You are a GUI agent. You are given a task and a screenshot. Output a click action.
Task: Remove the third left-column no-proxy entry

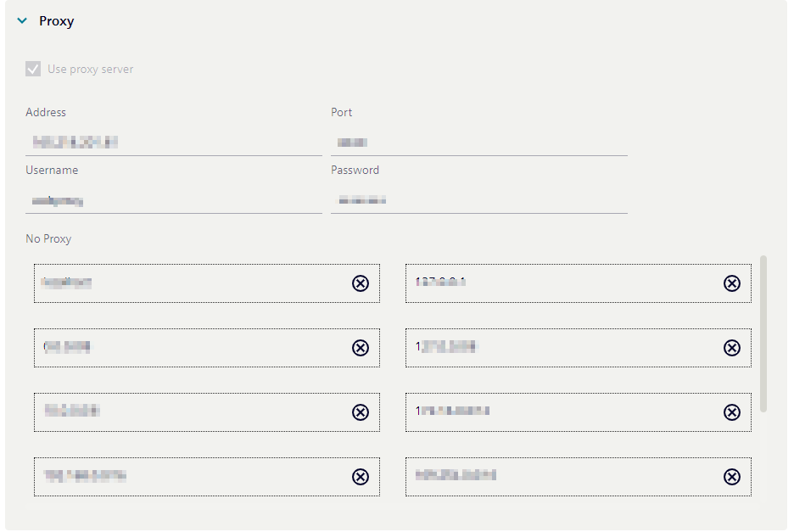[x=361, y=412]
